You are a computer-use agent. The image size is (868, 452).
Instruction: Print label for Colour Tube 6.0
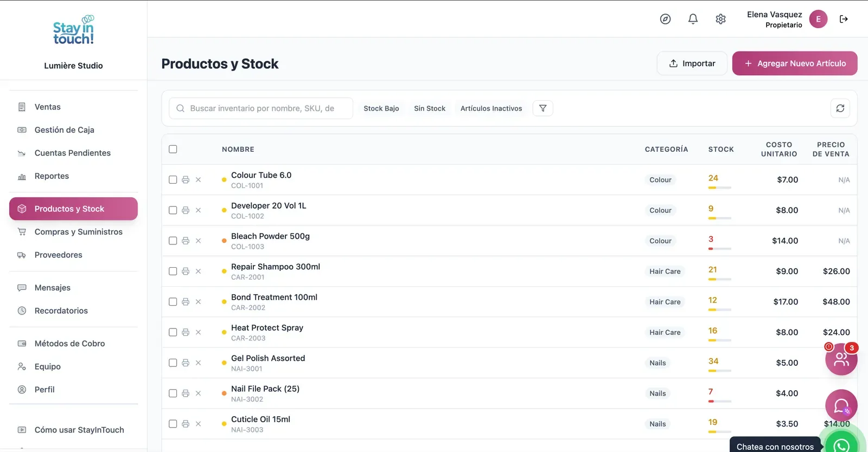(x=186, y=180)
